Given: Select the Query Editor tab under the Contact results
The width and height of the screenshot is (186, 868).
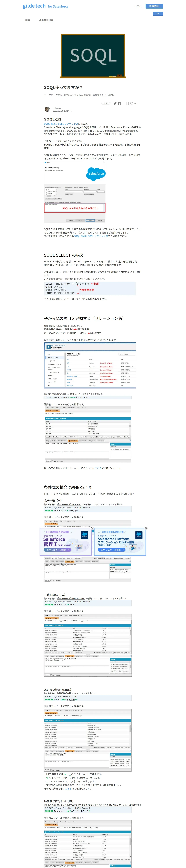Looking at the screenshot, I should 73,441.
